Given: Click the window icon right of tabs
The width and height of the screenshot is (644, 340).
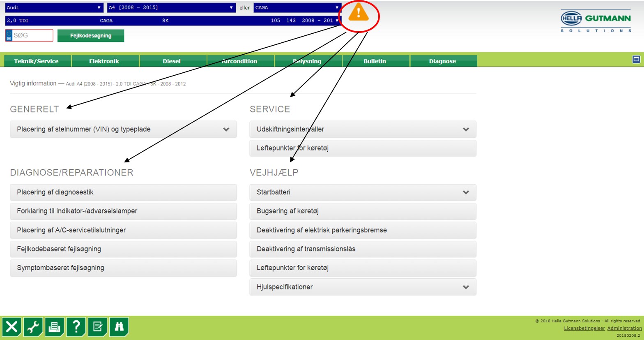Looking at the screenshot, I should point(636,59).
